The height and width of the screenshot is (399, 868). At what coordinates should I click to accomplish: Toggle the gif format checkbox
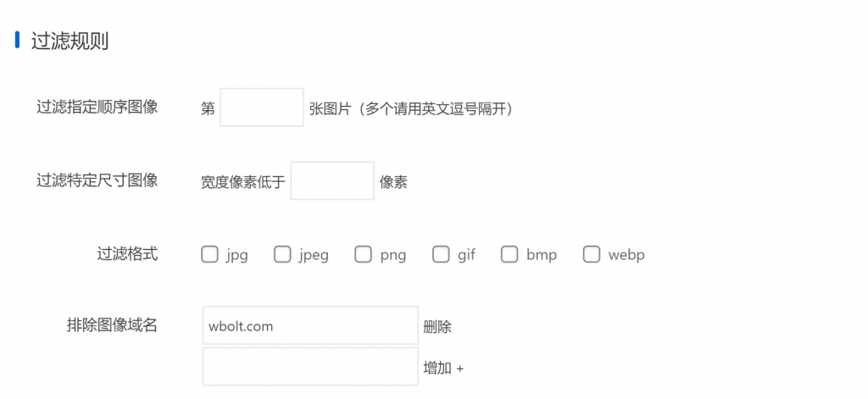441,254
